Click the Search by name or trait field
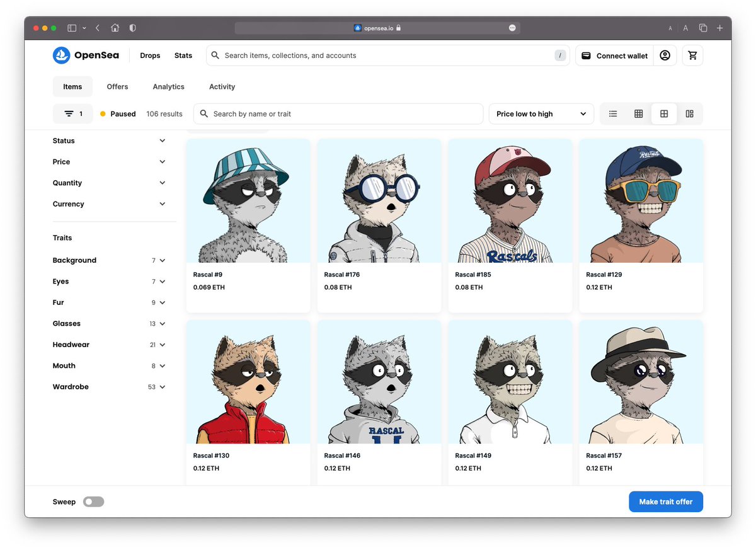Viewport: 756px width, 550px height. click(338, 114)
